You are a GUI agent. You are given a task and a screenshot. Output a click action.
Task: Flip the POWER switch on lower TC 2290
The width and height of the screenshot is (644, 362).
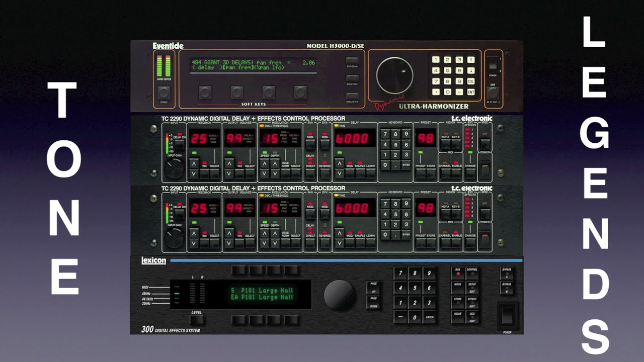tap(485, 241)
